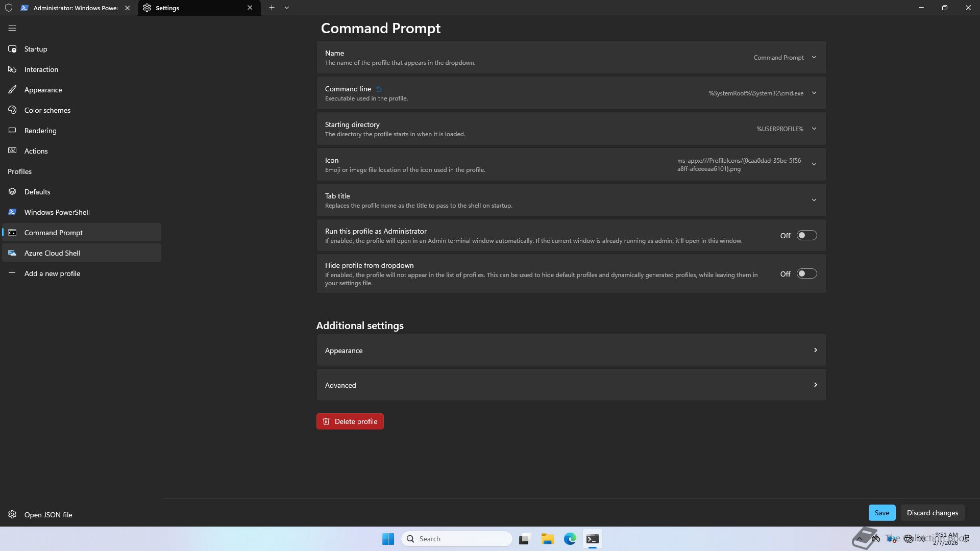Screen dimensions: 980x551
Task: Toggle Hide profile from dropdown switch
Action: (806, 274)
